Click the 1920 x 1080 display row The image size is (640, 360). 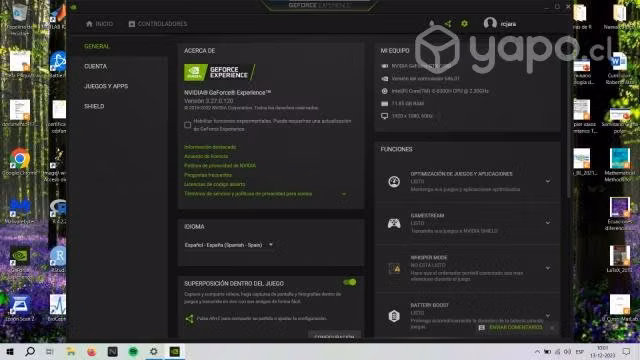407,116
